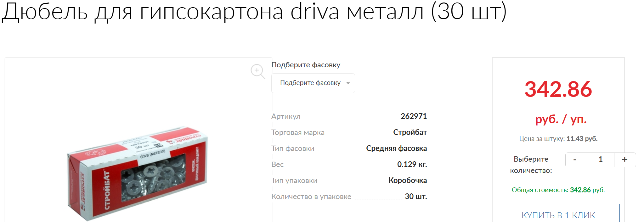Click the magnifier zoom icon on product image
This screenshot has width=644, height=222.
pyautogui.click(x=258, y=71)
